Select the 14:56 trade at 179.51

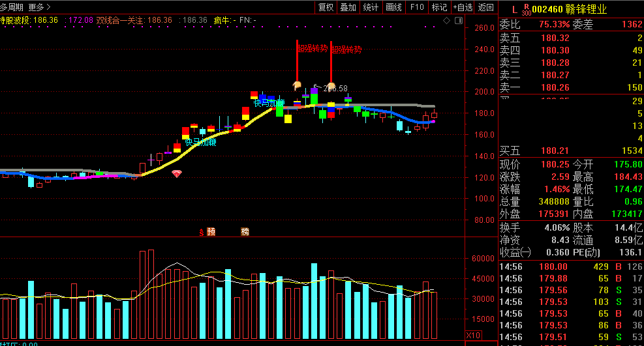coord(571,337)
